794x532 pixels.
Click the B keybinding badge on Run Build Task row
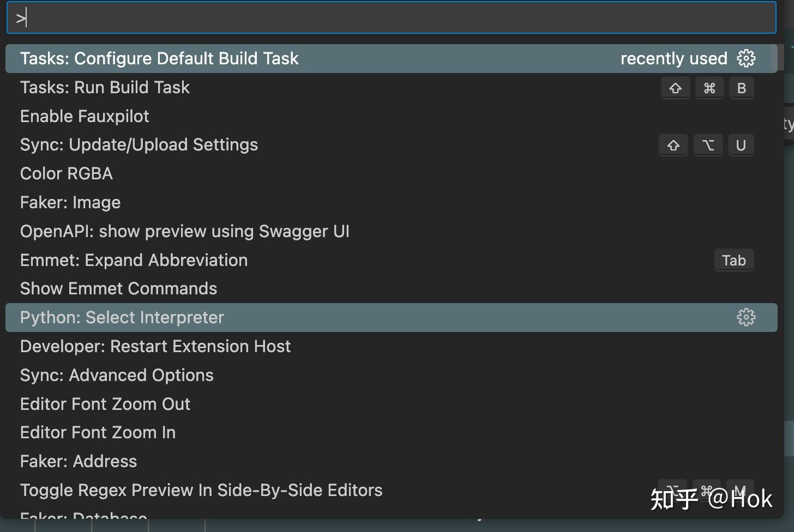741,87
